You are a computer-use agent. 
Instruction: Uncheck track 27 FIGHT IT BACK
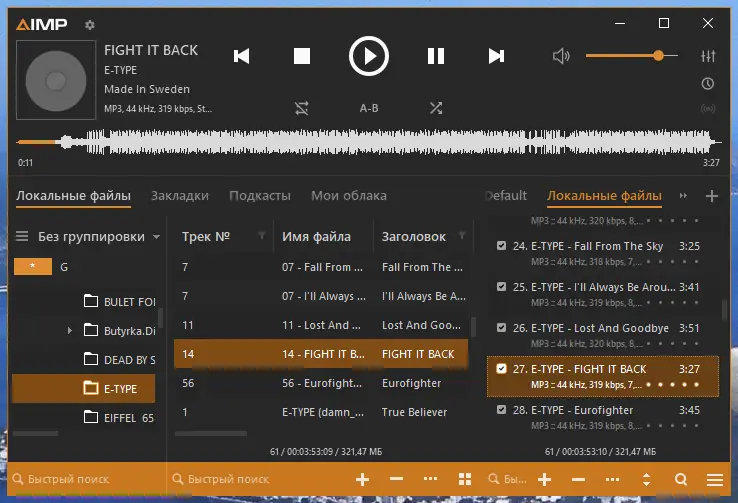[x=501, y=368]
